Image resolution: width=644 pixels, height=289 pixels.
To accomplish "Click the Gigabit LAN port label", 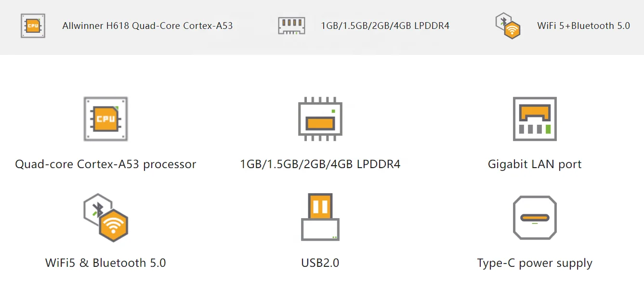I will pos(535,164).
